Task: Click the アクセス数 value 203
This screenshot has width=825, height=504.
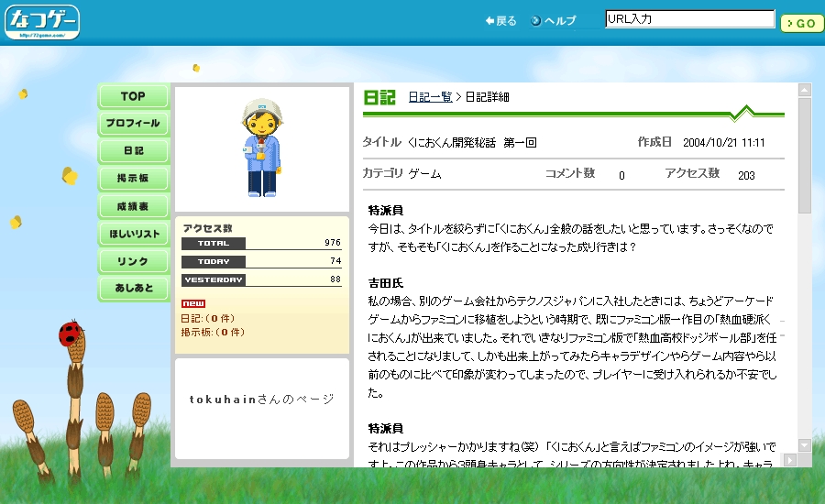Action: pos(746,176)
